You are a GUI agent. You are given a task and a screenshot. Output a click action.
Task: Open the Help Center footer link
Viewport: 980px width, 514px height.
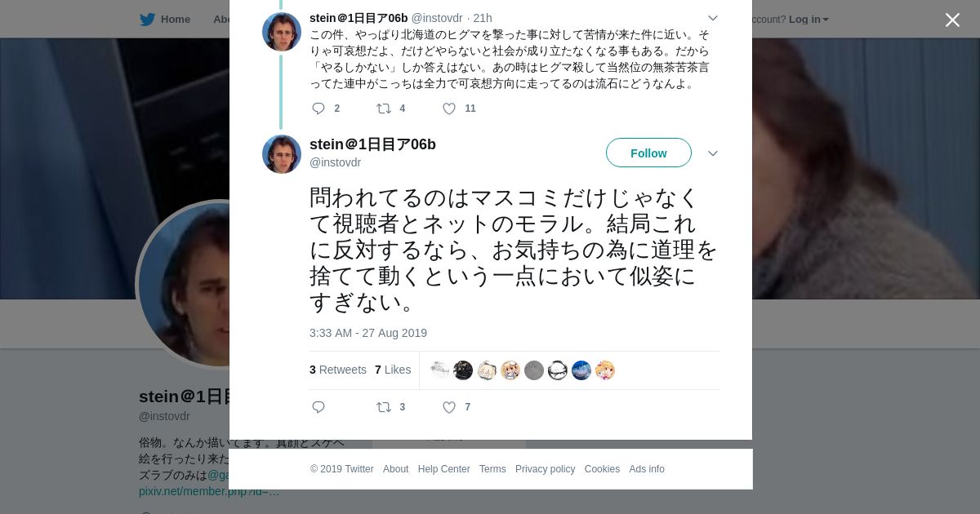(443, 469)
